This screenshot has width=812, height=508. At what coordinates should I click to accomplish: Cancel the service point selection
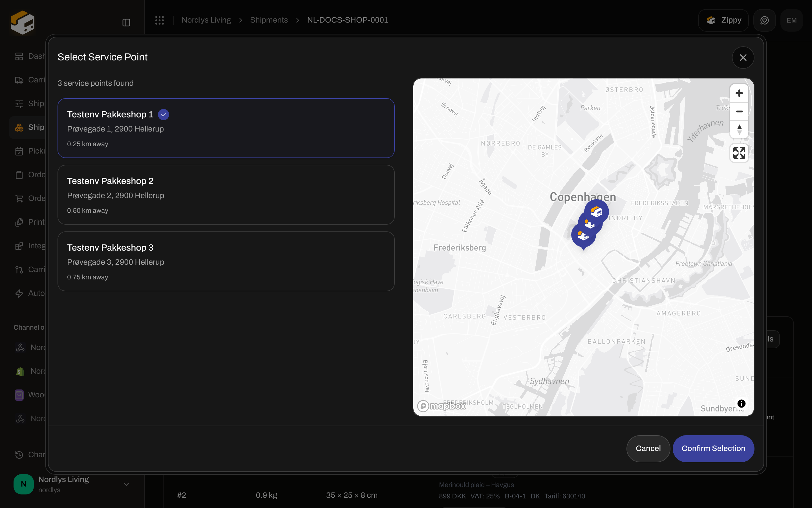(648, 448)
